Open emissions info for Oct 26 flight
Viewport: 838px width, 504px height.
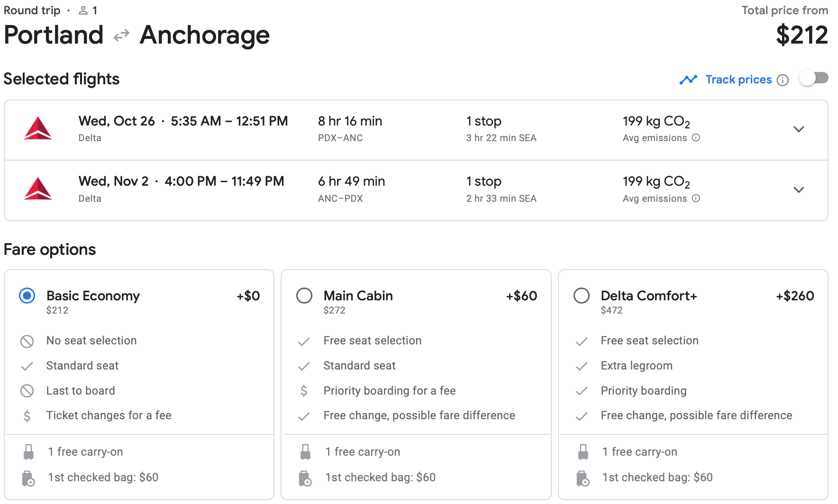[x=696, y=138]
